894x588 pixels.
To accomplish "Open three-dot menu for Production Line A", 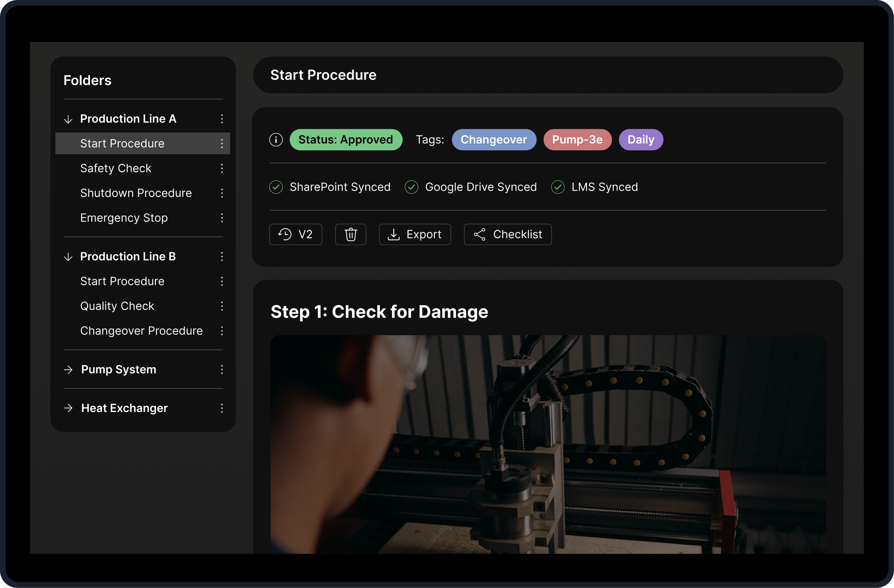I will tap(222, 119).
